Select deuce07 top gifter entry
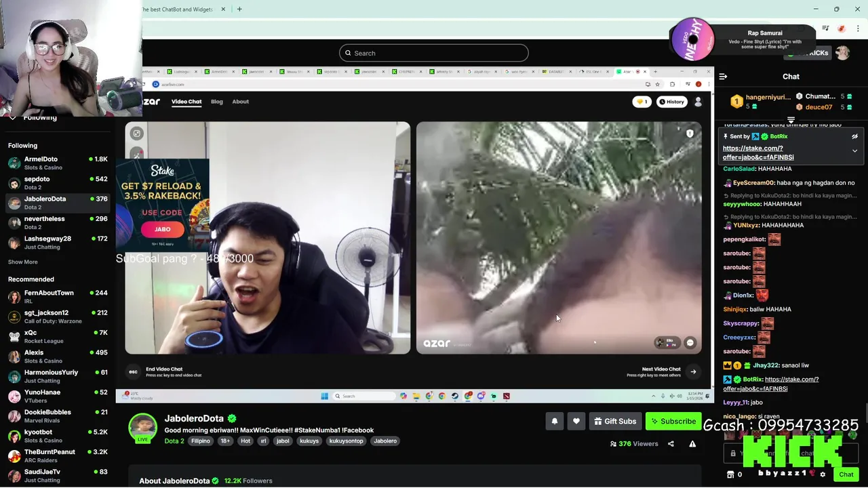Viewport: 868px width, 488px height. click(824, 107)
